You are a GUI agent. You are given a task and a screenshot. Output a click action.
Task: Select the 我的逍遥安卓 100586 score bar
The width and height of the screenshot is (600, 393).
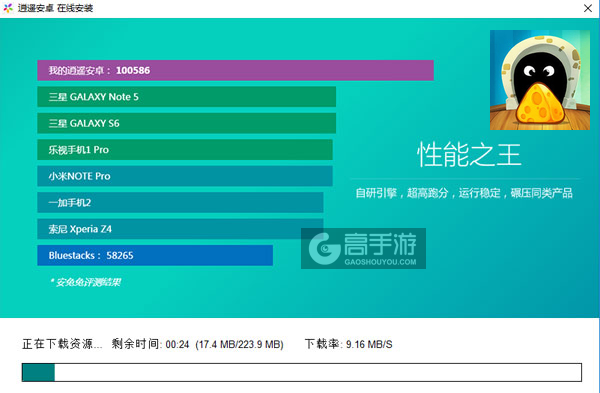click(235, 70)
